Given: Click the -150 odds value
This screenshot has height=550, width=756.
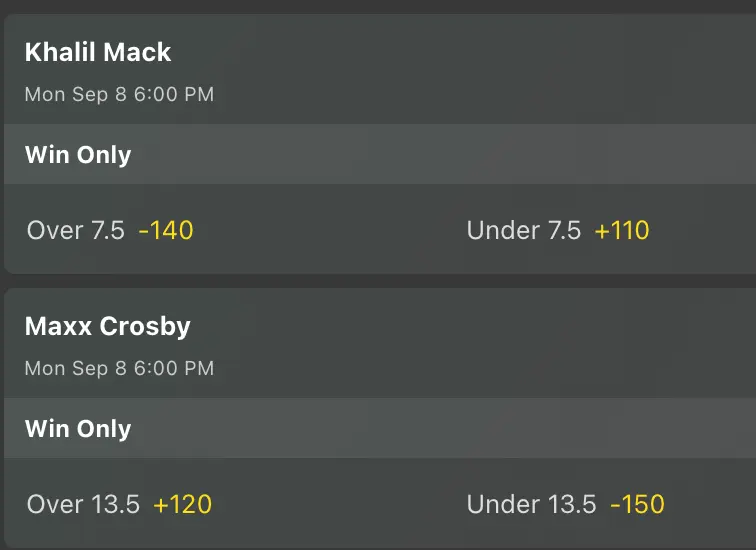Looking at the screenshot, I should point(637,505).
